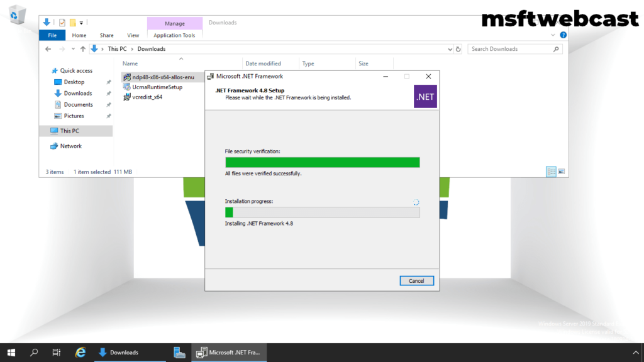
Task: Open the View ribbon tab
Action: coord(133,35)
